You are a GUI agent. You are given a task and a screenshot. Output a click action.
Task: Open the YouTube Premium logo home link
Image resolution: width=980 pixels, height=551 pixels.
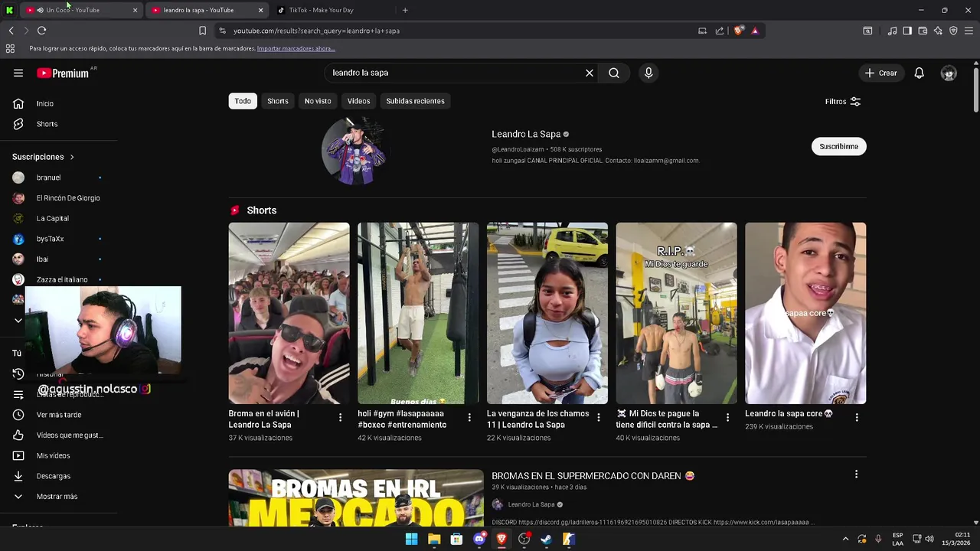coord(64,73)
